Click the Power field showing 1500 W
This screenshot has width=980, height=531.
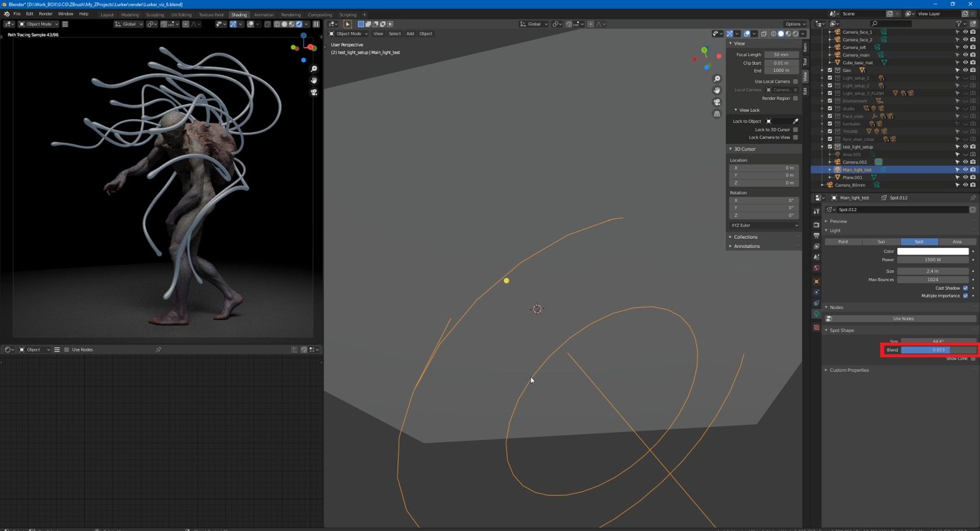[933, 260]
